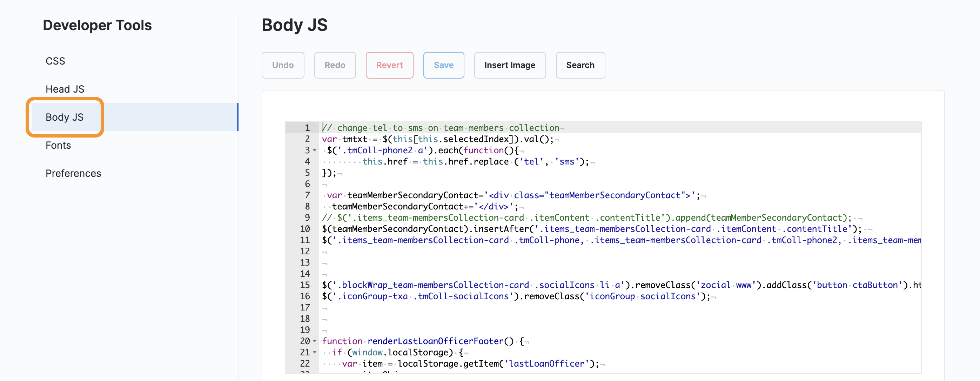Screen dimensions: 980x381
Task: Click line number 1 in gutter
Action: (x=307, y=128)
